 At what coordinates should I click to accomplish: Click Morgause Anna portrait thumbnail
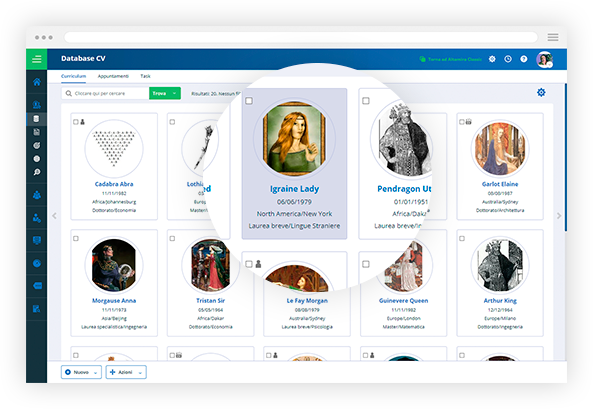tap(114, 266)
